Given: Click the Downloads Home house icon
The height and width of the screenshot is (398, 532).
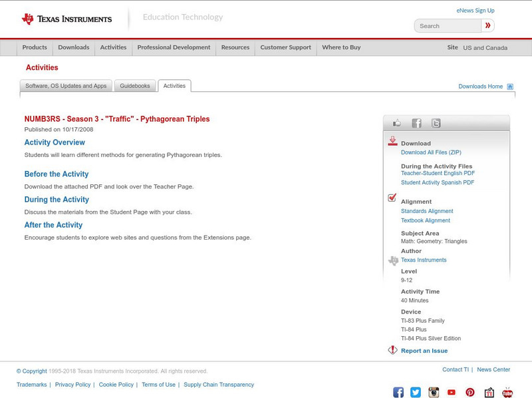Looking at the screenshot, I should click(x=510, y=87).
